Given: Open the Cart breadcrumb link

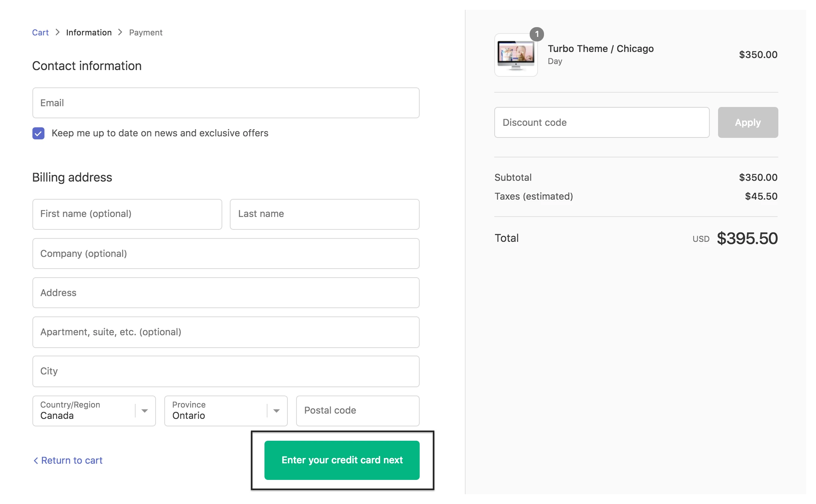Looking at the screenshot, I should pos(40,32).
